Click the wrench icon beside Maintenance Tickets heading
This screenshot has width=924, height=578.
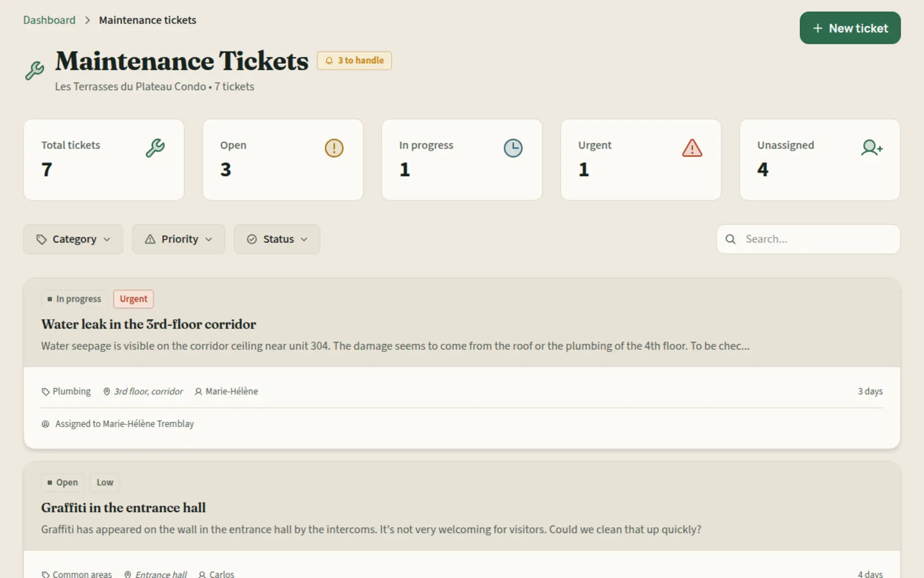click(35, 71)
